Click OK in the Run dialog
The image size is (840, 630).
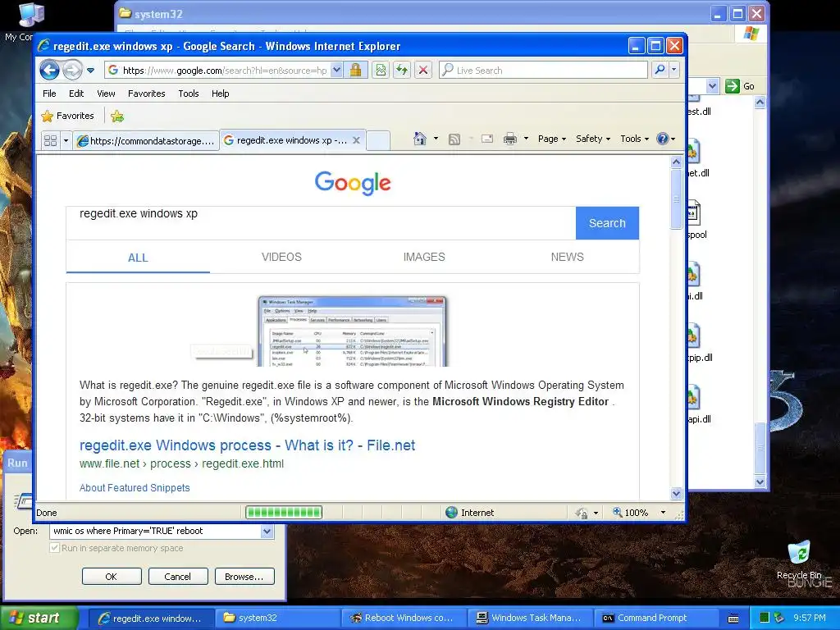coord(112,577)
